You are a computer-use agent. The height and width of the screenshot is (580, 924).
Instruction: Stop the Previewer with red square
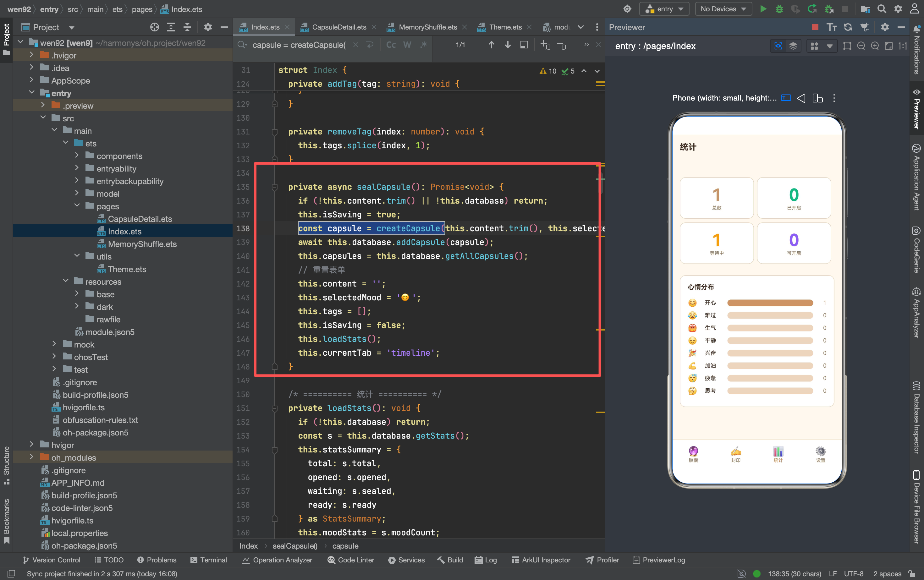(815, 27)
